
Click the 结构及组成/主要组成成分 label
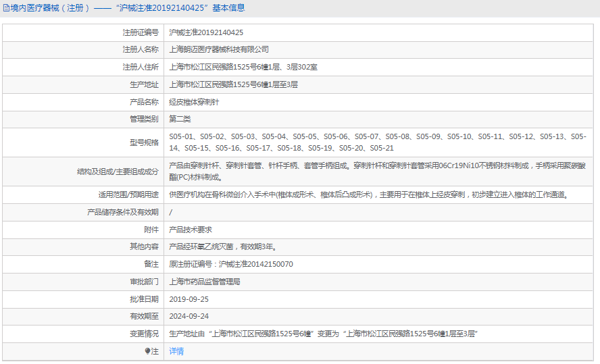tap(118, 172)
